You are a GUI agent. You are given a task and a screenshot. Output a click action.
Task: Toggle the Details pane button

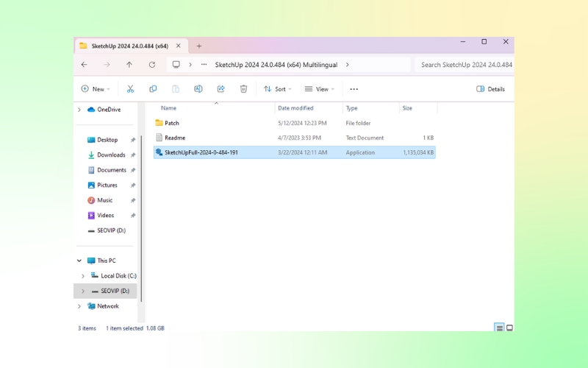[490, 89]
